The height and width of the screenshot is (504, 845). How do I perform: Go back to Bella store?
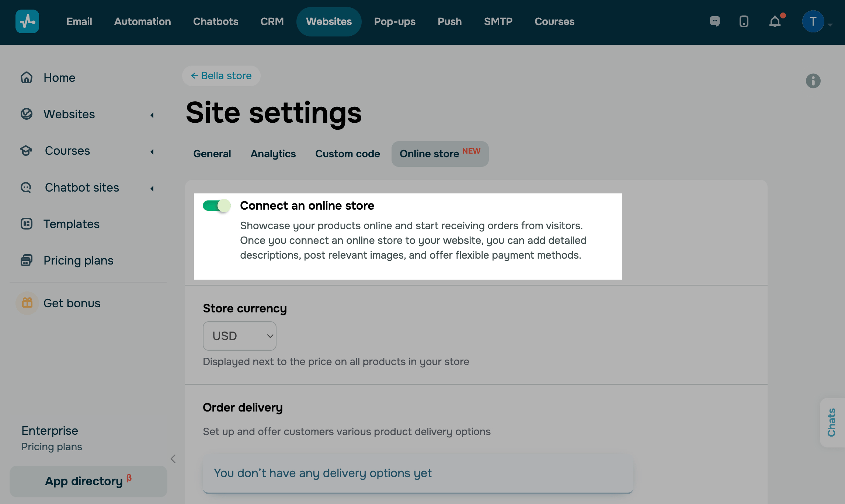pos(221,76)
